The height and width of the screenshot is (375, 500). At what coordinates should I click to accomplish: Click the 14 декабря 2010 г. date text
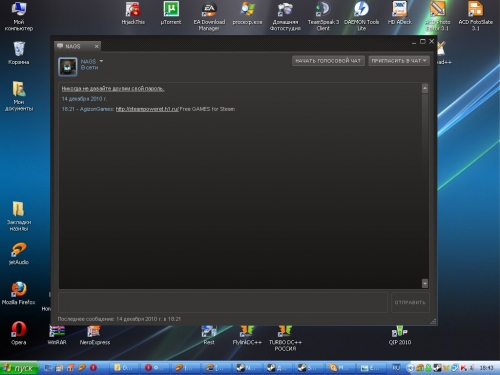click(x=84, y=99)
